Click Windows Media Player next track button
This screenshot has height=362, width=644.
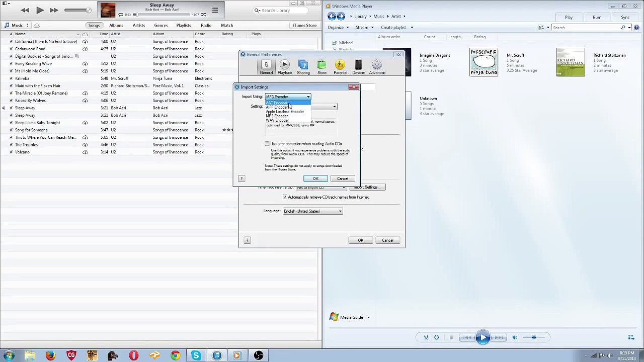499,337
